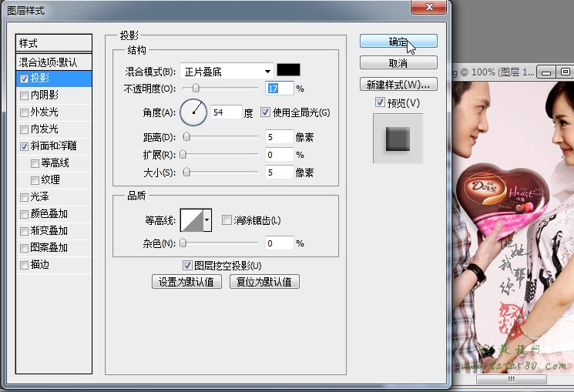The image size is (574, 392).
Task: Click the 大小 slider handle
Action: 186,172
